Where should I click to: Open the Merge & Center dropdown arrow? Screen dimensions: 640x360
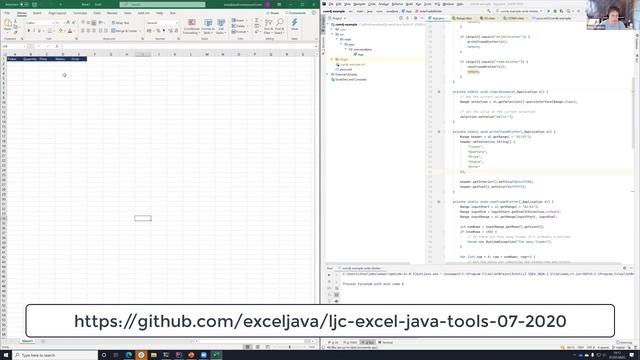(140, 31)
